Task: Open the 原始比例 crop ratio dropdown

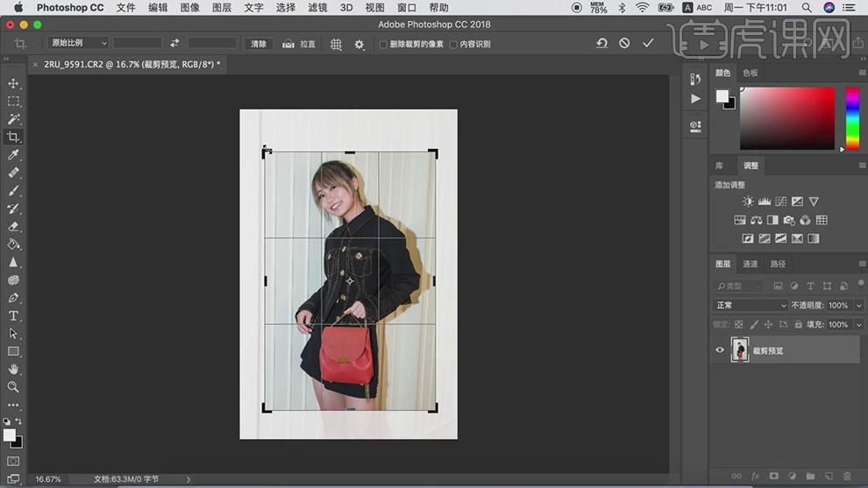Action: point(78,43)
